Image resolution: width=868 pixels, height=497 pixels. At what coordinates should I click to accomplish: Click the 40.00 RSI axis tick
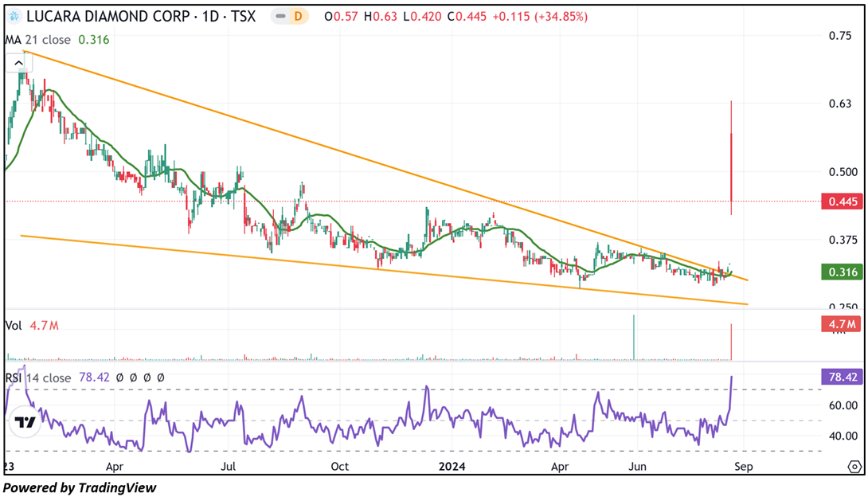(843, 436)
